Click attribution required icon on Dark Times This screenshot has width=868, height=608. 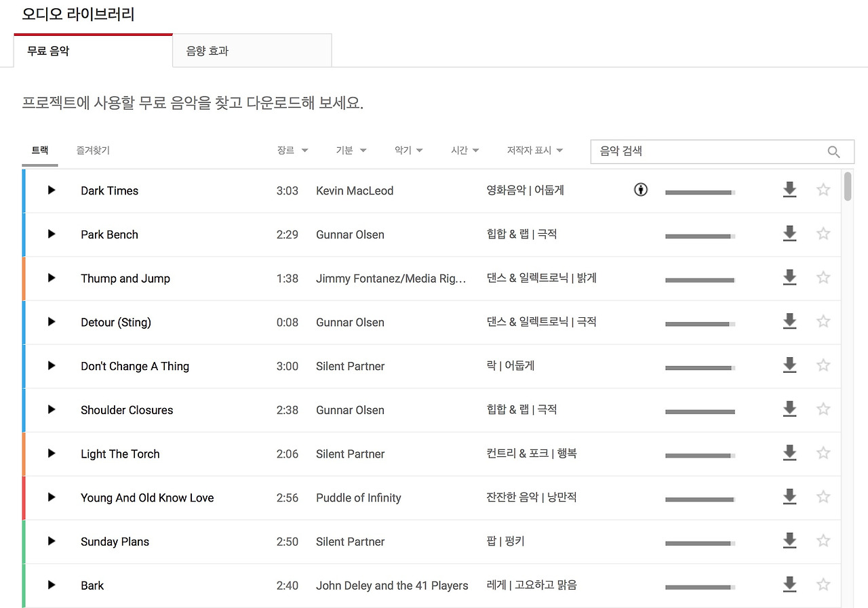[641, 190]
